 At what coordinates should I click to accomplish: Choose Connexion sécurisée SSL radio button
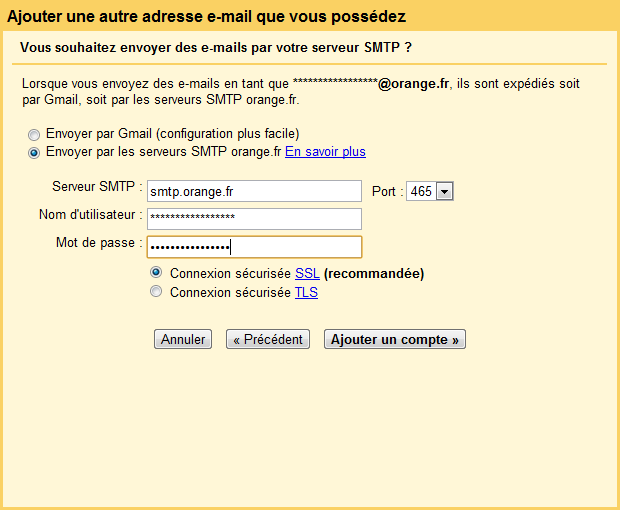coord(156,272)
